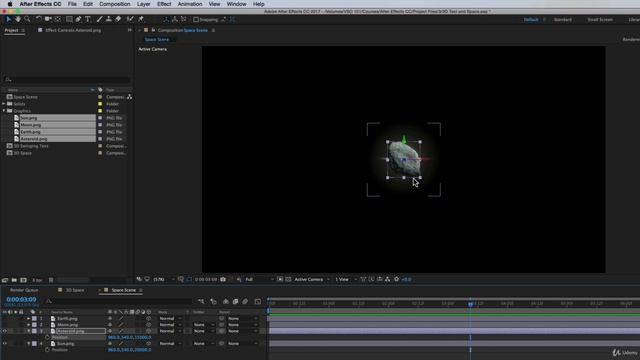Click the timeline composition mini-flowchart icon
This screenshot has height=360, width=640.
tap(201, 301)
